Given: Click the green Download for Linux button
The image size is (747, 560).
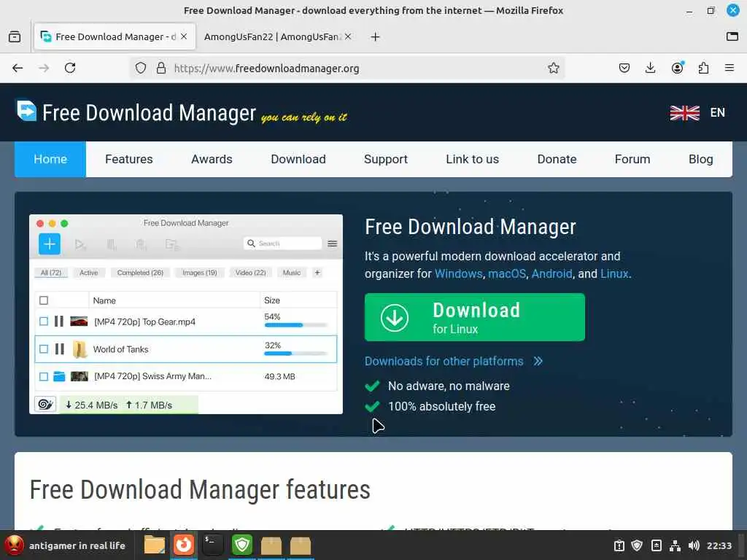Looking at the screenshot, I should pyautogui.click(x=474, y=317).
